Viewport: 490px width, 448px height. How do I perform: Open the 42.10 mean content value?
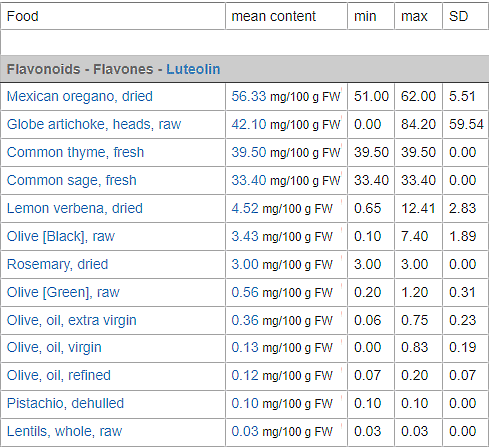pos(249,124)
